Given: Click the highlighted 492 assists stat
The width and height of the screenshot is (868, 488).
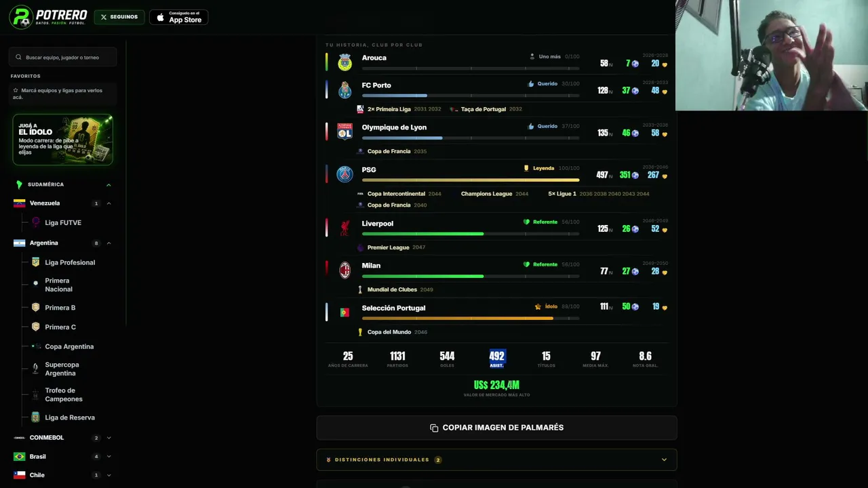Looking at the screenshot, I should point(496,359).
